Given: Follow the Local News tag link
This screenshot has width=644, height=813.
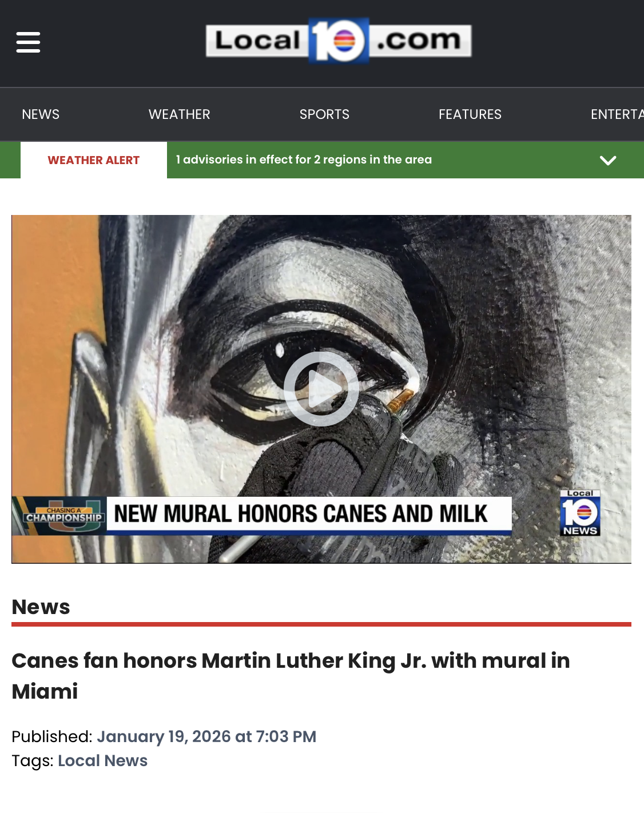Looking at the screenshot, I should pos(103,761).
